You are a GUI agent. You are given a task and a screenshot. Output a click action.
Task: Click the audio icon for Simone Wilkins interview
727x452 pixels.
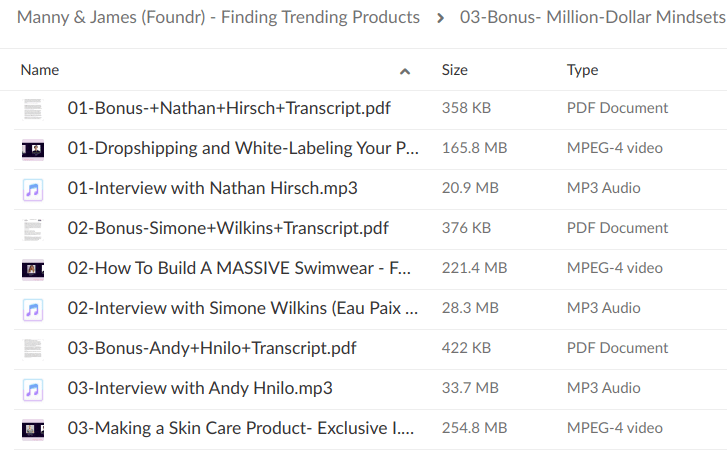click(33, 308)
